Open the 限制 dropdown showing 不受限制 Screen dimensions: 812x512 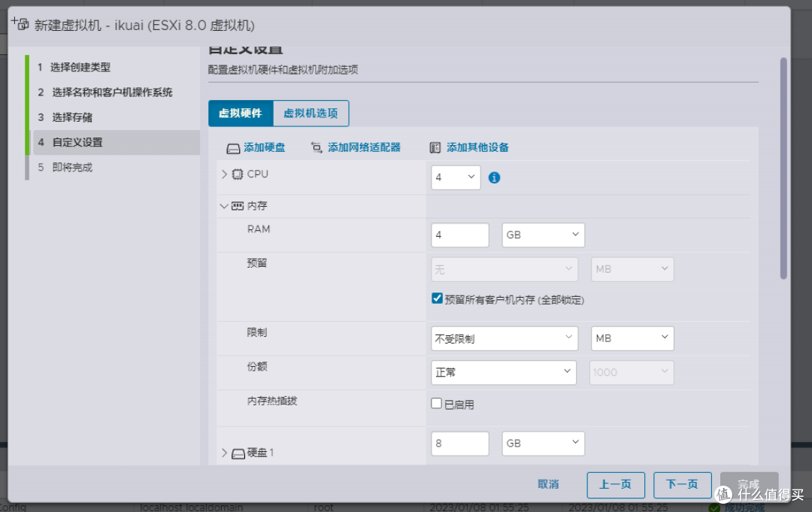504,338
